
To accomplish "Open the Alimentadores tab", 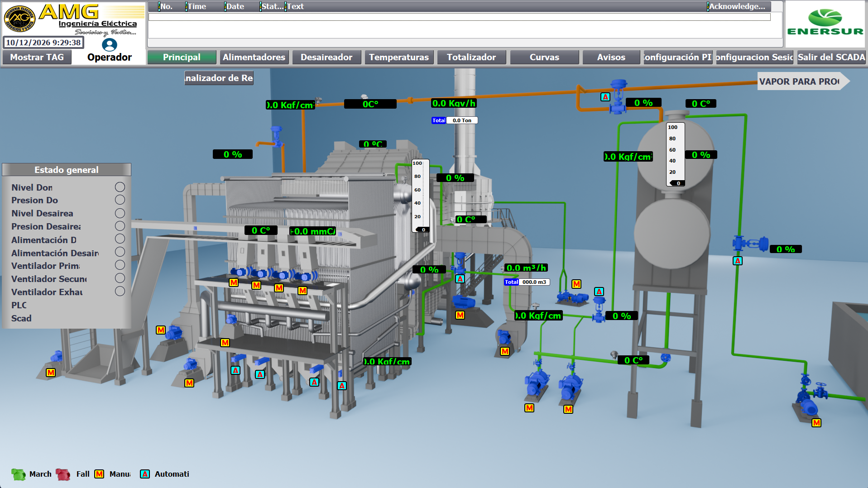I will pos(254,57).
